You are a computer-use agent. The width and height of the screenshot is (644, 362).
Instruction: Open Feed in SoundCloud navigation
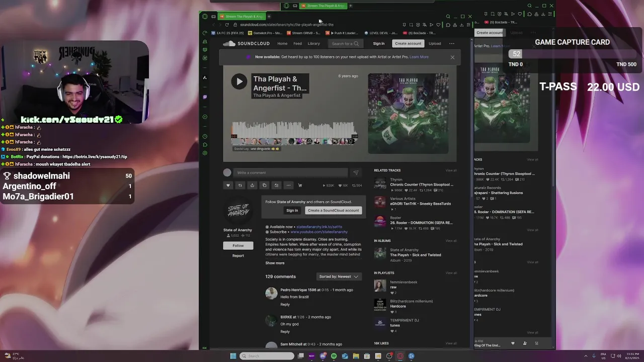click(298, 44)
